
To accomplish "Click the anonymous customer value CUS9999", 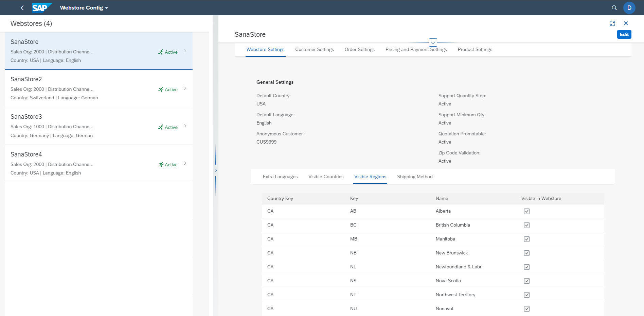I will tap(266, 142).
